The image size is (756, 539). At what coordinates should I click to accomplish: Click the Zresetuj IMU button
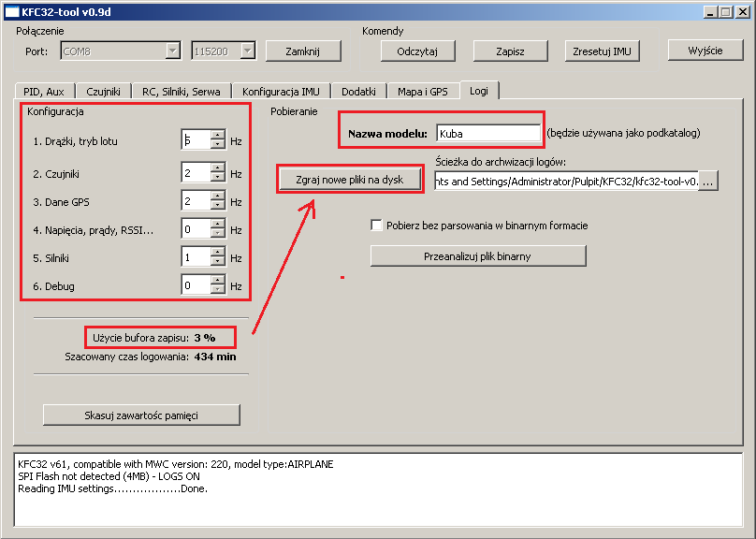602,51
